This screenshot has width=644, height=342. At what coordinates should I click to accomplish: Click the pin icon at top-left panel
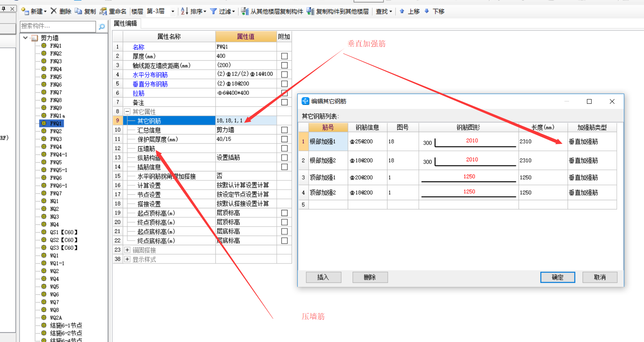(x=3, y=9)
